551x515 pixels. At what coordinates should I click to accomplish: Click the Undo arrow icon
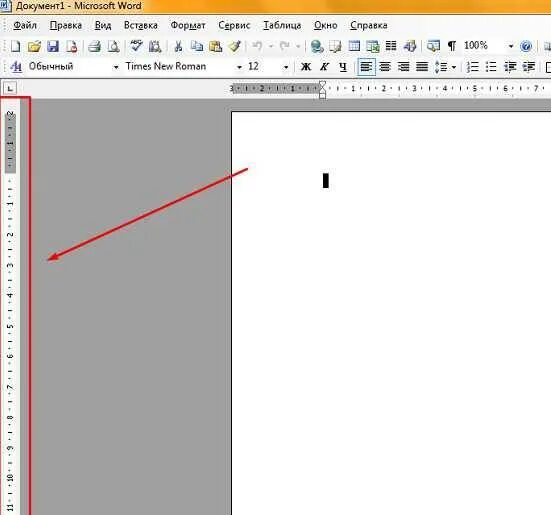(x=257, y=46)
